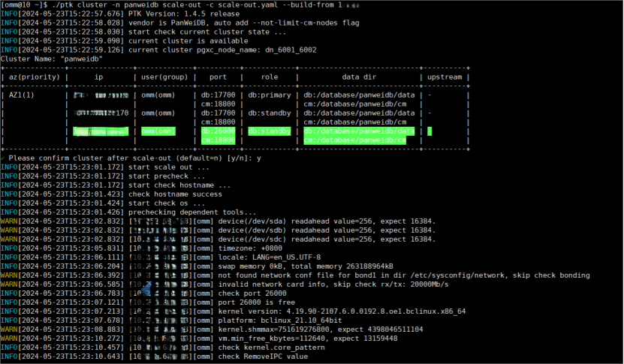624x364 pixels.
Task: Click the 'user(group)' column header
Action: [x=164, y=77]
